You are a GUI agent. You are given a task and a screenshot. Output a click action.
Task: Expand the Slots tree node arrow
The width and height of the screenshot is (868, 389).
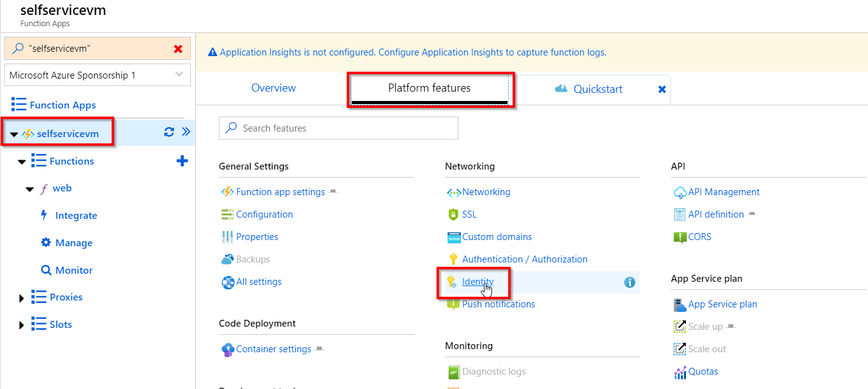click(22, 325)
